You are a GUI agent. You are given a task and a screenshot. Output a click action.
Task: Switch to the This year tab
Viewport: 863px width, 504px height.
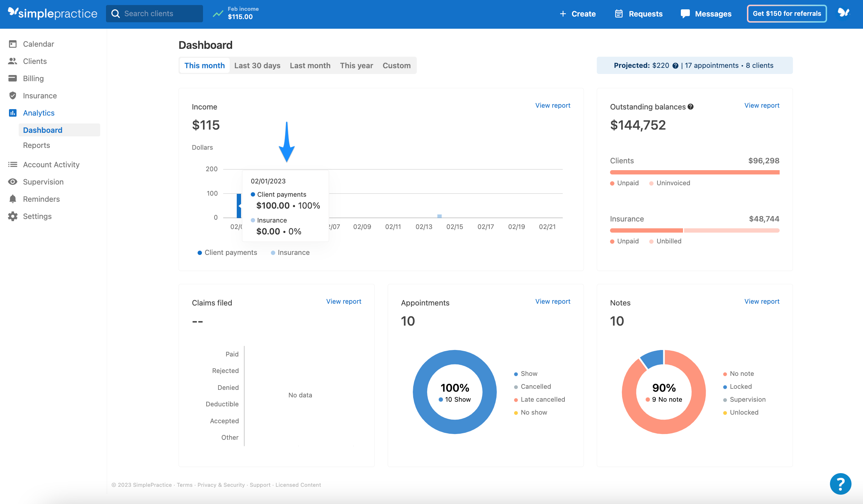click(356, 65)
